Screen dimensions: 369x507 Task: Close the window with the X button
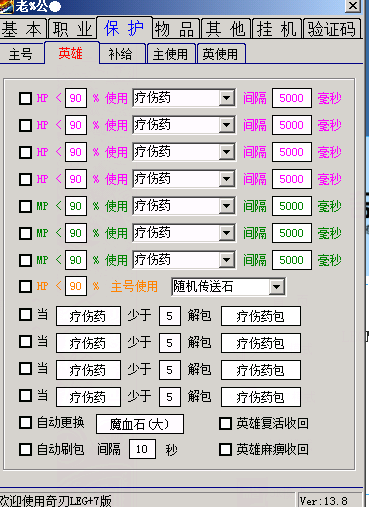click(352, 6)
